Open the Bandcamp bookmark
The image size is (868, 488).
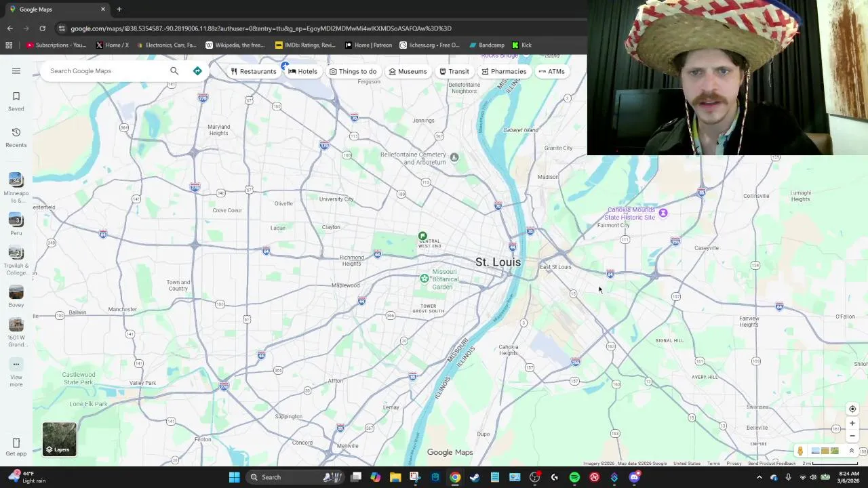tap(486, 45)
